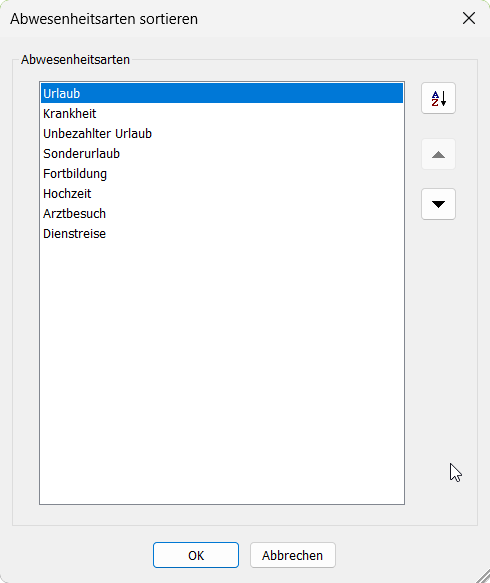Select Arztbesuch in the list
Viewport: 490px width, 583px height.
pyautogui.click(x=222, y=214)
